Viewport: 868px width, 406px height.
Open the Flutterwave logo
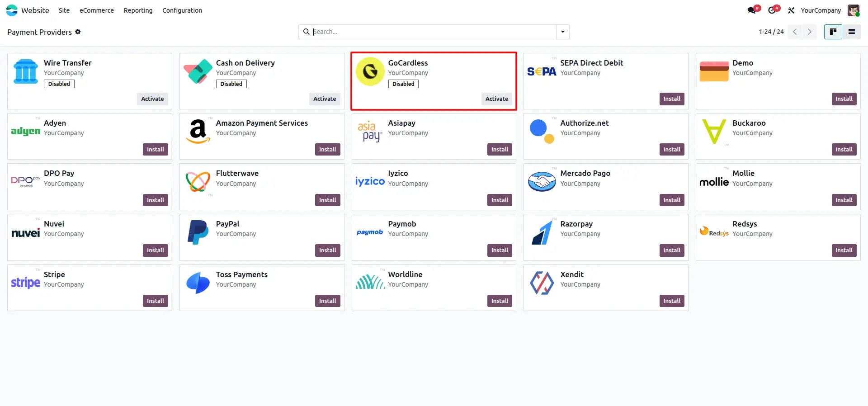click(198, 182)
